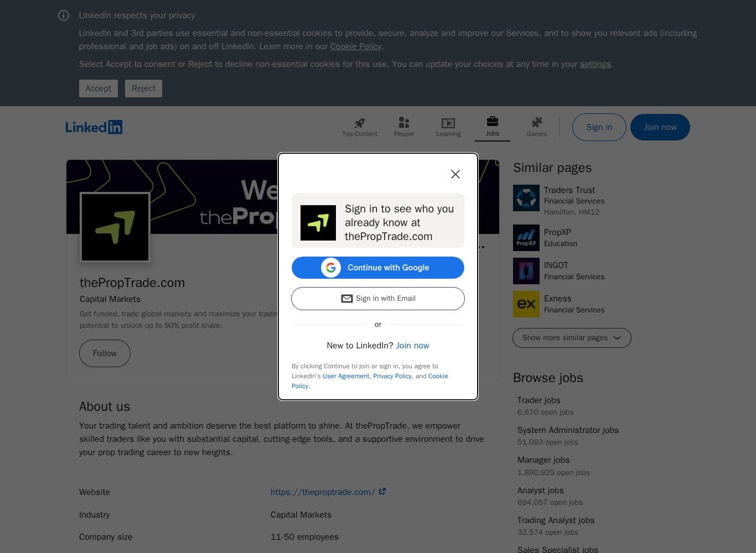Browse System Administrator jobs
This screenshot has height=553, width=756.
pos(568,430)
